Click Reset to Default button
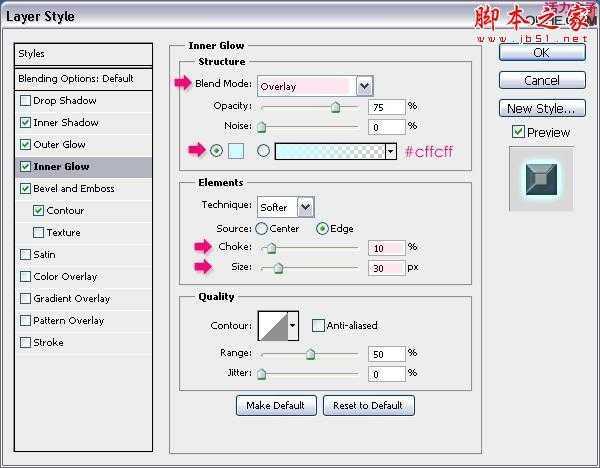The width and height of the screenshot is (600, 468). click(x=368, y=405)
